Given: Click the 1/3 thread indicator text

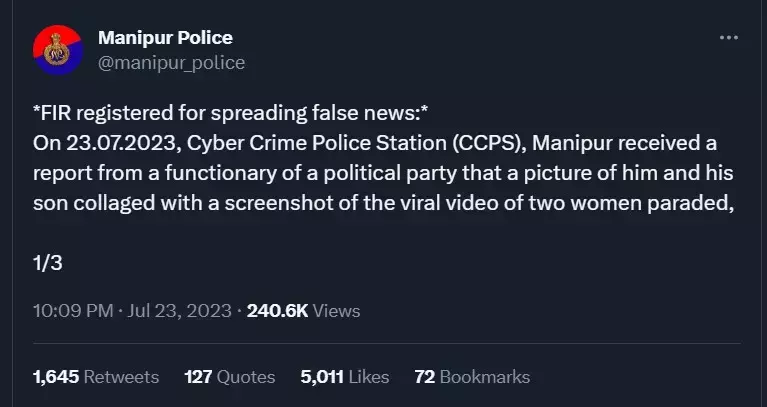Looking at the screenshot, I should (47, 264).
